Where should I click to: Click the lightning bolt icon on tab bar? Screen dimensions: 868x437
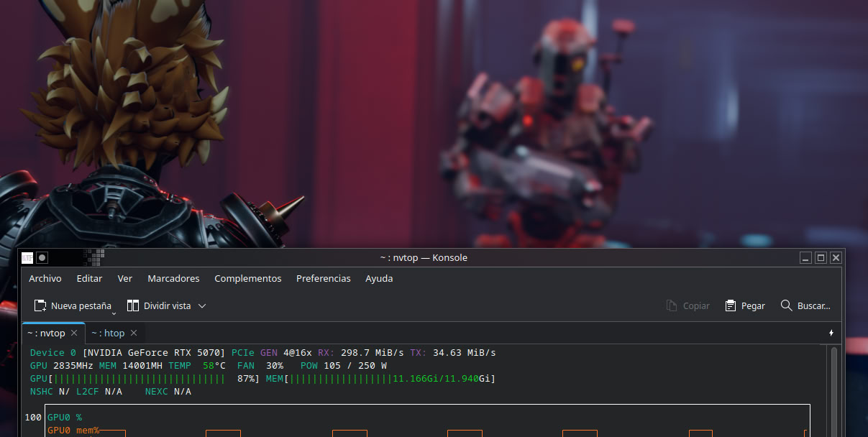(x=831, y=333)
